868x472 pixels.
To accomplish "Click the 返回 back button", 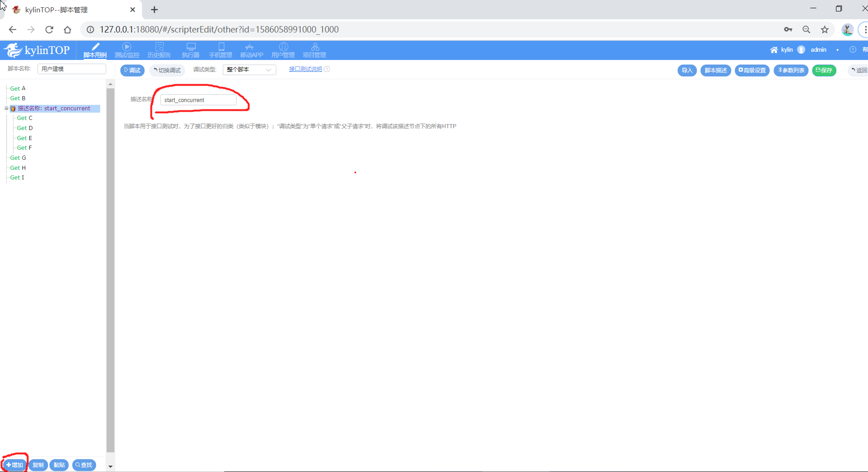I will [858, 70].
